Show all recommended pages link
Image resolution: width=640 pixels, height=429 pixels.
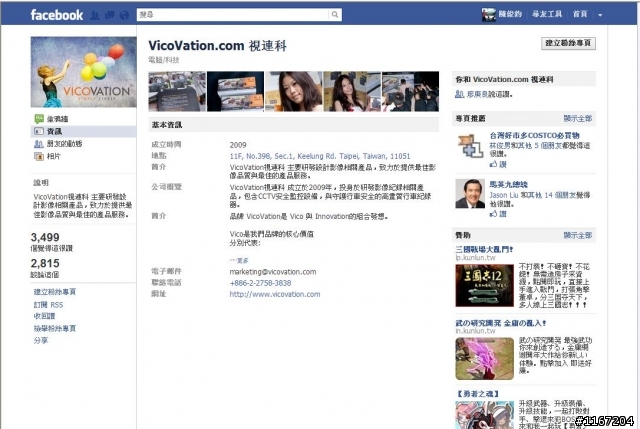pyautogui.click(x=578, y=119)
